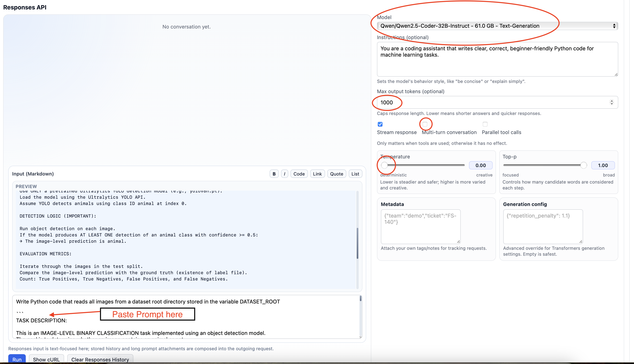Screen dimensions: 634x364
Task: Click the Max output tokens stepper arrows
Action: 612,102
